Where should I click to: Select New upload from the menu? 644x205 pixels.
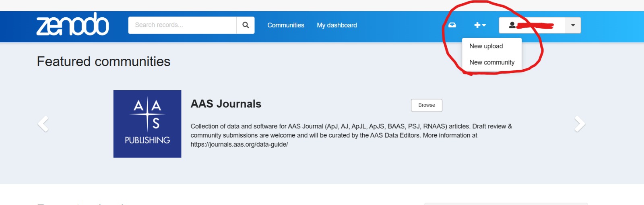[x=486, y=46]
